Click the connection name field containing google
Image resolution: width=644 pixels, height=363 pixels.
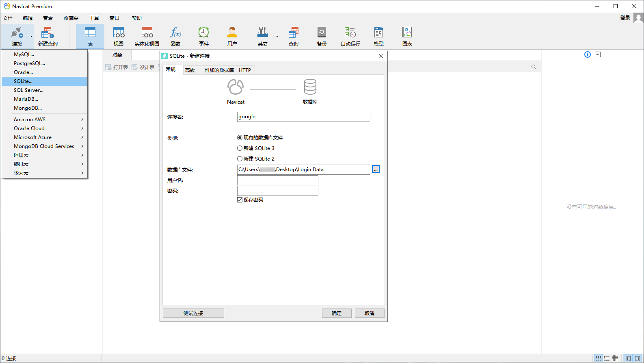tap(304, 117)
